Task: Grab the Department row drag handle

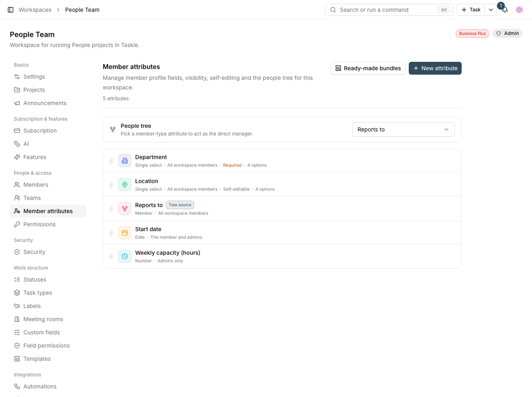Action: pos(111,161)
